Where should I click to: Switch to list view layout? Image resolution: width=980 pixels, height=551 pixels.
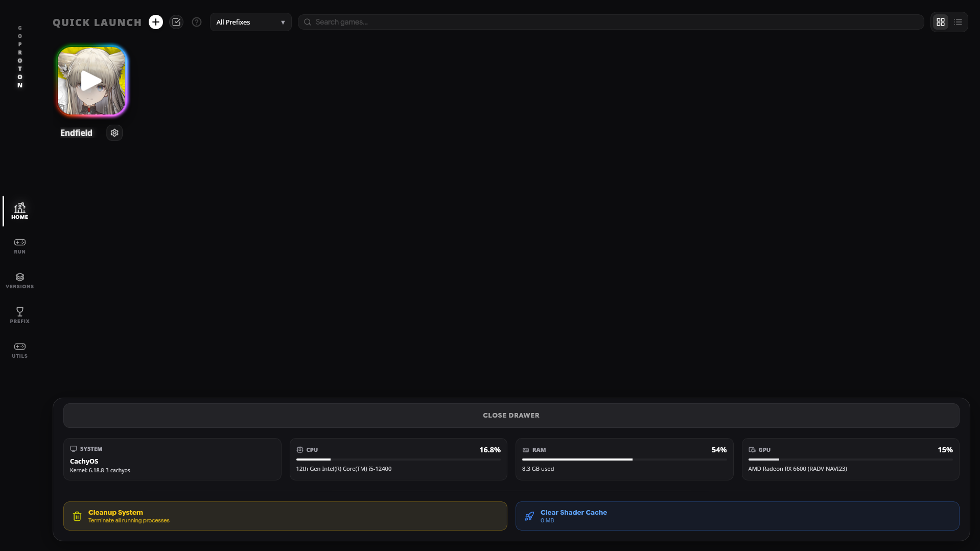pos(958,22)
